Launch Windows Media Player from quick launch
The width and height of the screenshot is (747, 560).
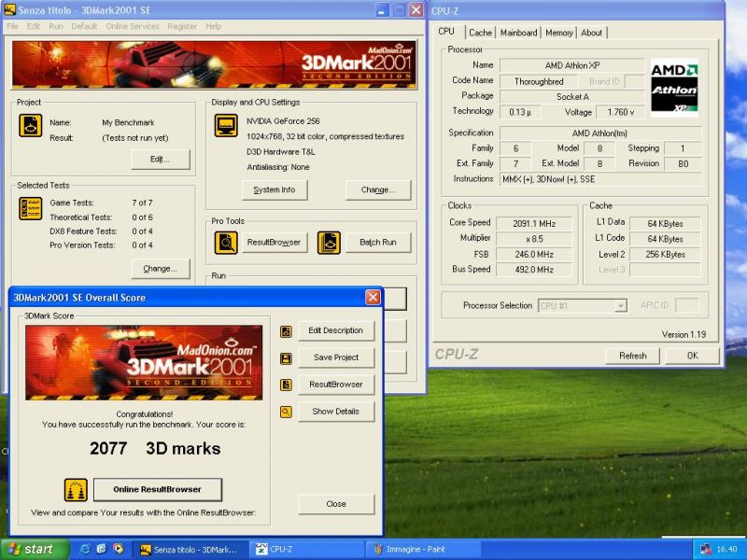[119, 549]
